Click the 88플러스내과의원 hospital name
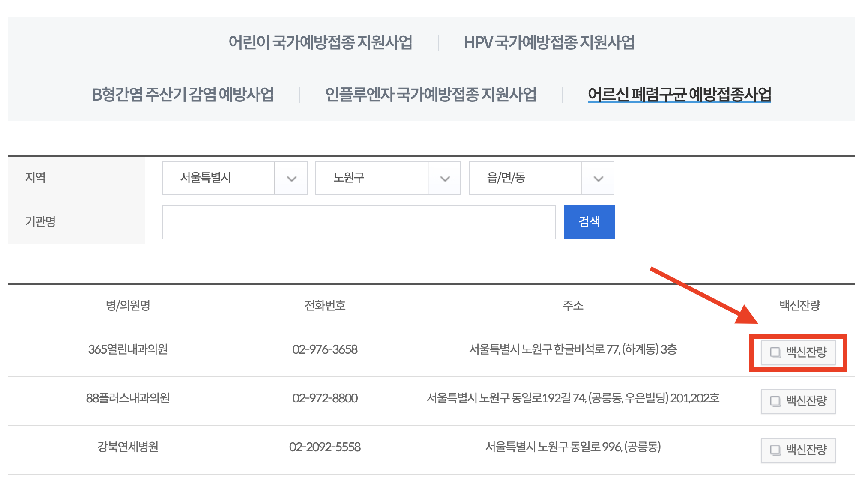 [x=128, y=398]
